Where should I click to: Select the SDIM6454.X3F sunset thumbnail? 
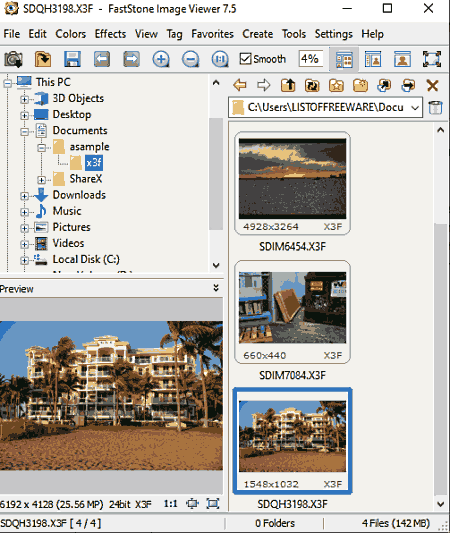tap(292, 183)
